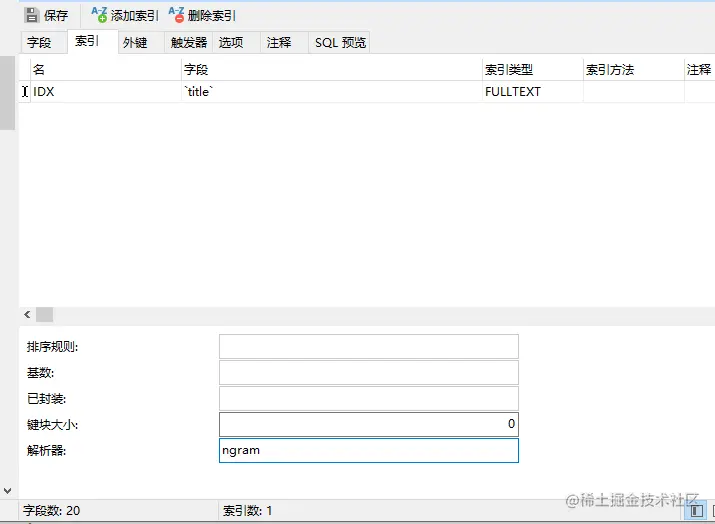Click the 添加索引 button label
Image resolution: width=715 pixels, height=524 pixels.
pos(135,16)
